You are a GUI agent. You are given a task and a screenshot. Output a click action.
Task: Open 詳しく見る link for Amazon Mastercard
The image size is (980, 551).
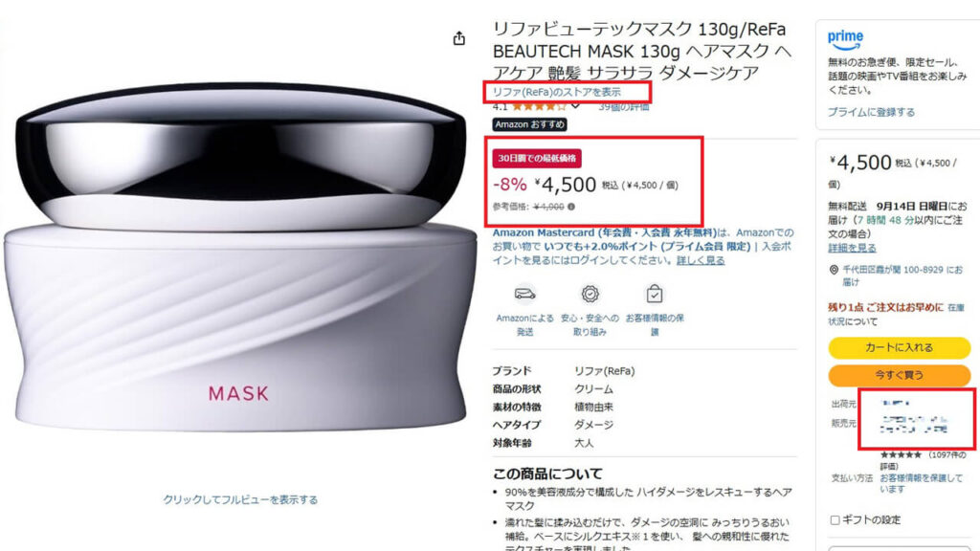(x=701, y=260)
